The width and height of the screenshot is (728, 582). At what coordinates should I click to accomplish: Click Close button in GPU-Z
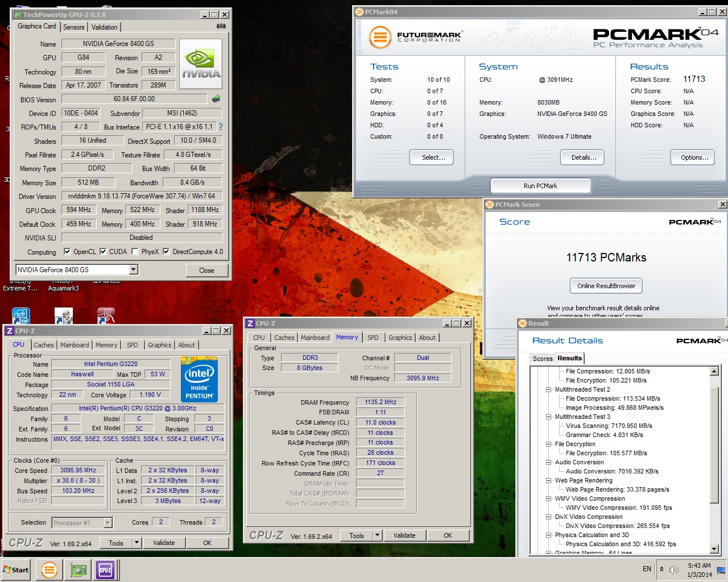(x=206, y=270)
